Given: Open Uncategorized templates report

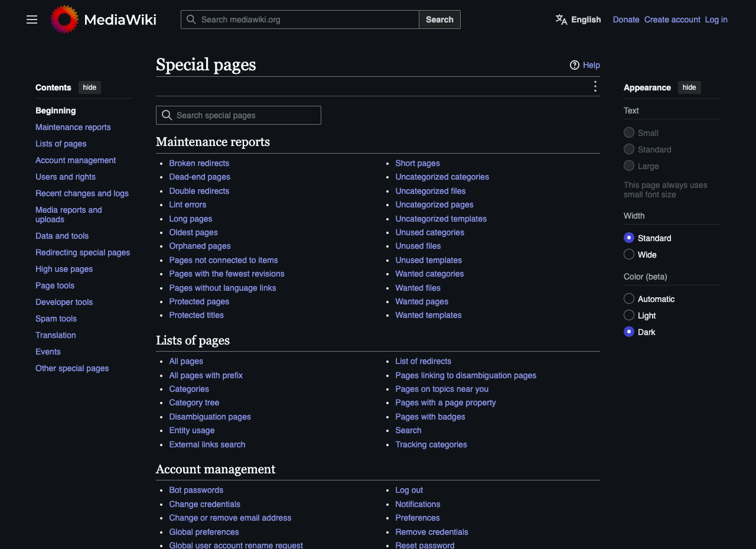Looking at the screenshot, I should 441,219.
